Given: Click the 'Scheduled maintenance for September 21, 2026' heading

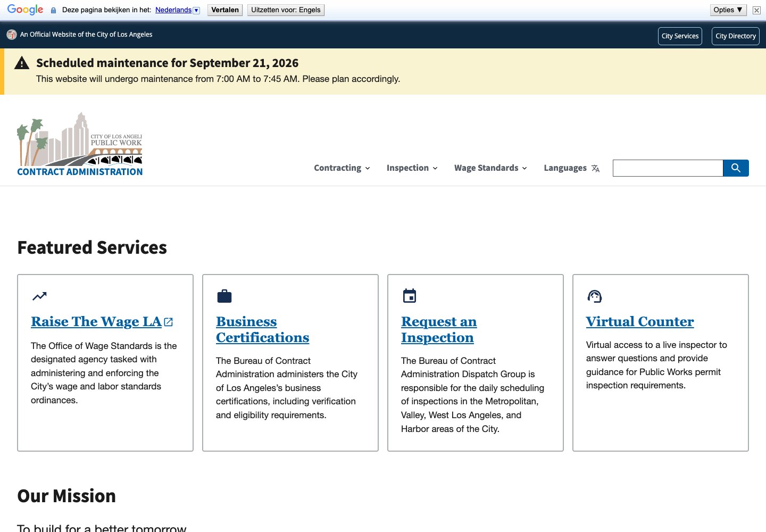Looking at the screenshot, I should click(x=168, y=63).
